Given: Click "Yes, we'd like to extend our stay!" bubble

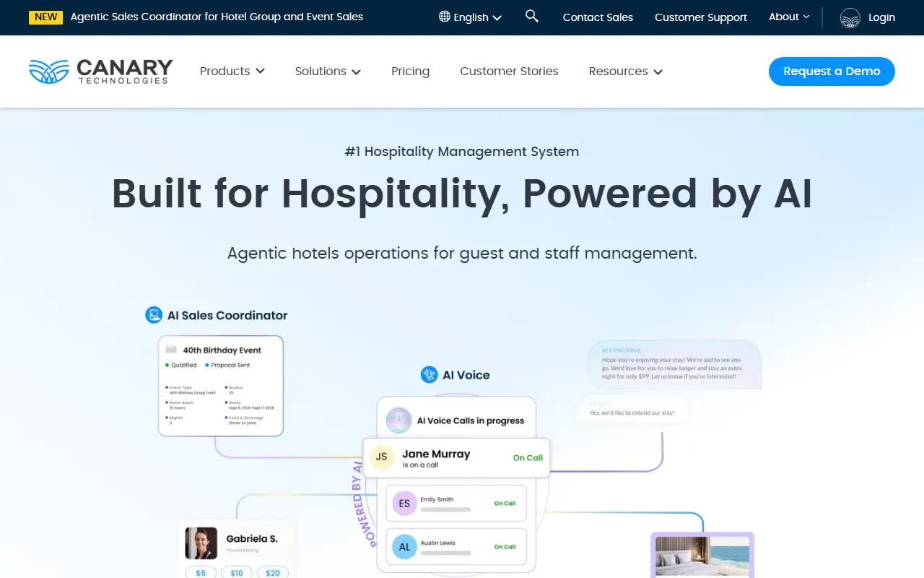Looking at the screenshot, I should [632, 410].
